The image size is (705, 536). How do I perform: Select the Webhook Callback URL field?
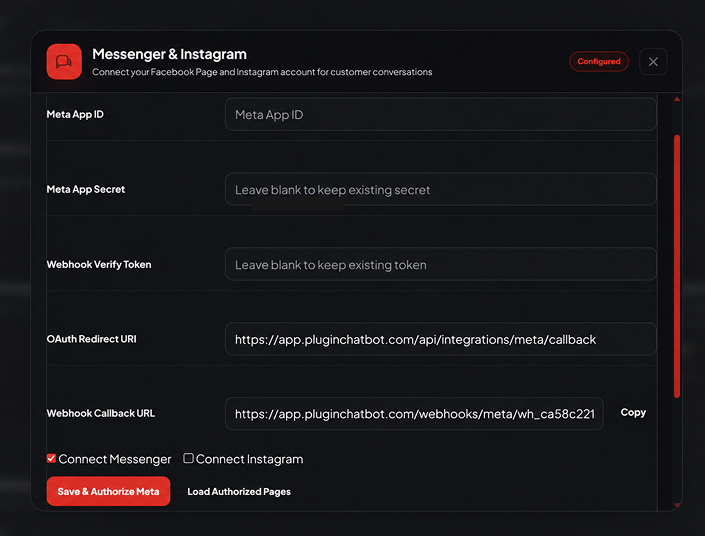[414, 414]
